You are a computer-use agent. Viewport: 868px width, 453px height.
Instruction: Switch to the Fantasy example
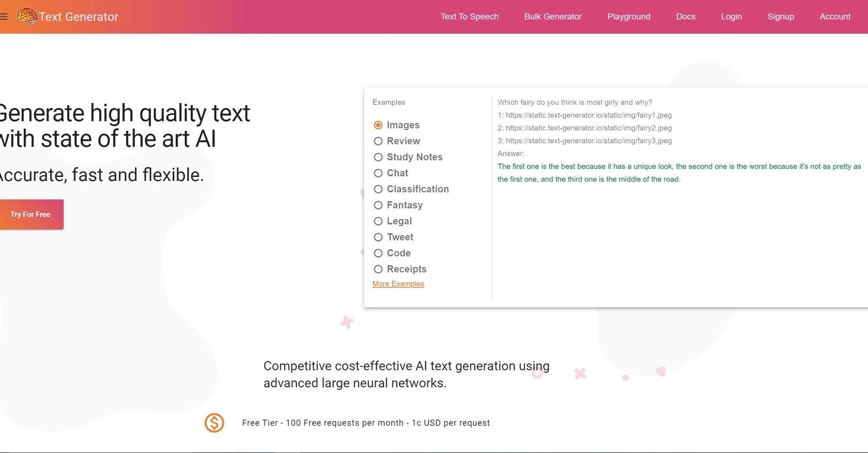[378, 205]
